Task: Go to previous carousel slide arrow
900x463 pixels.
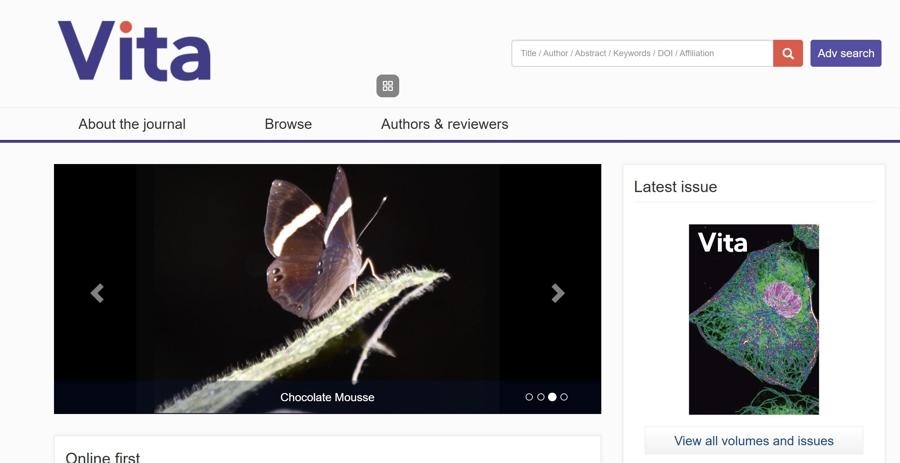Action: [97, 293]
